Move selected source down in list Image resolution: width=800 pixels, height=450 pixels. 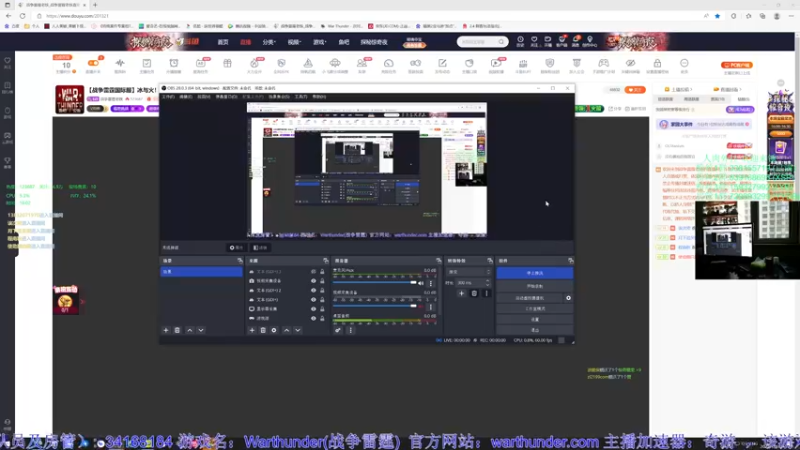298,330
